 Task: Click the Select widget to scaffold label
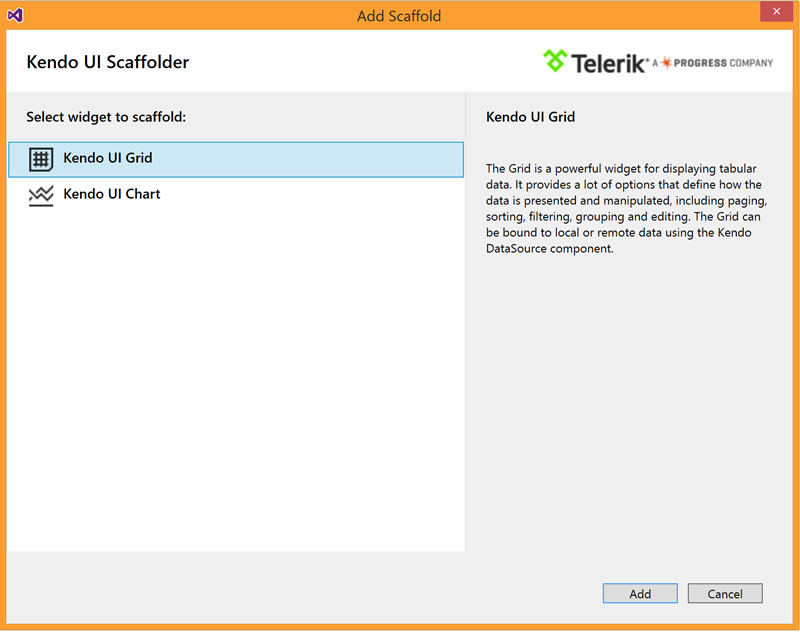(x=106, y=117)
